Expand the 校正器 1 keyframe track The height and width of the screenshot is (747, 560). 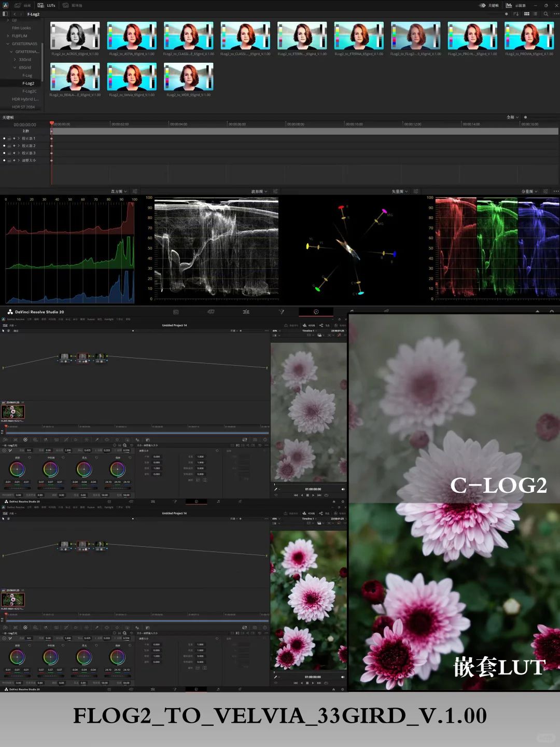click(19, 139)
